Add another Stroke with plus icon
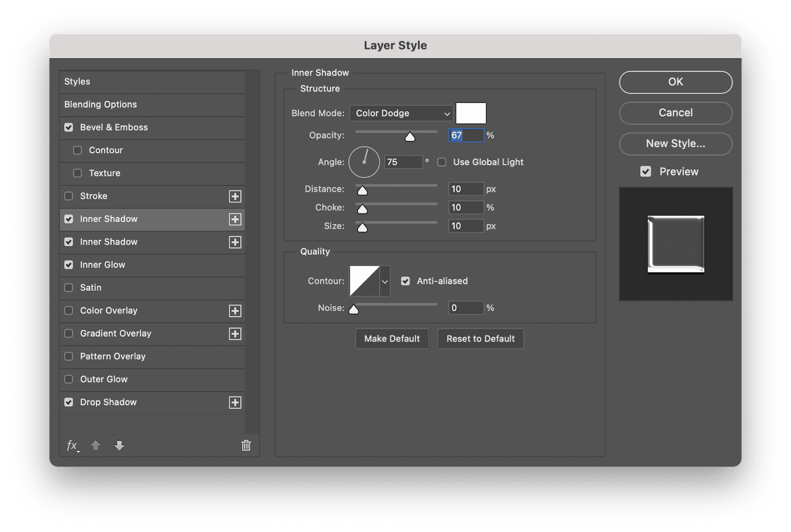791x532 pixels. [x=235, y=196]
